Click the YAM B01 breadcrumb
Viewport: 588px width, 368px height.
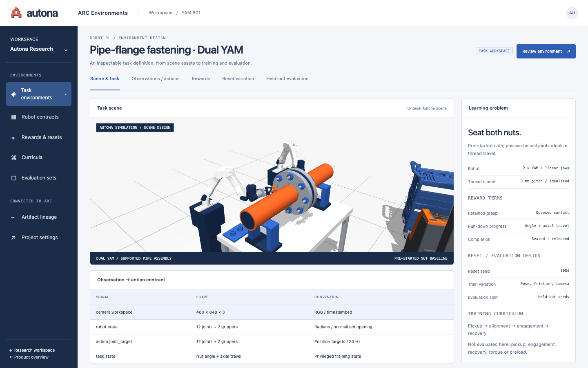[191, 13]
